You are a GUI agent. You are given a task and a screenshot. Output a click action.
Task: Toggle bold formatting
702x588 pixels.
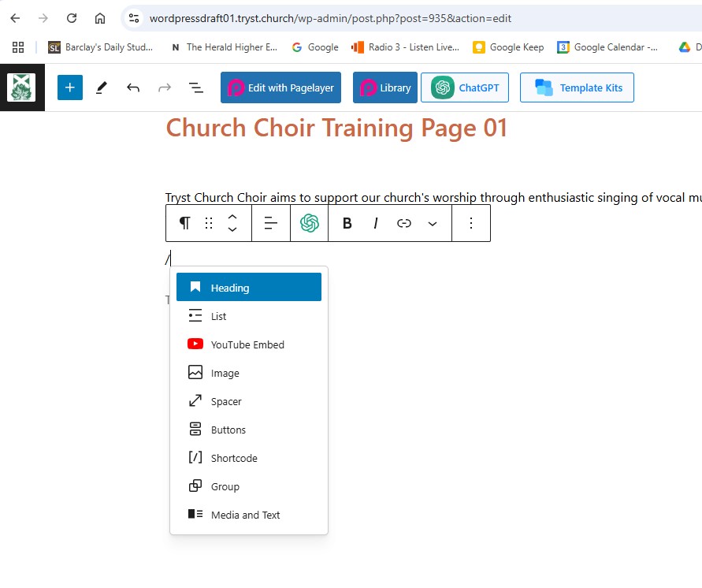pyautogui.click(x=347, y=223)
